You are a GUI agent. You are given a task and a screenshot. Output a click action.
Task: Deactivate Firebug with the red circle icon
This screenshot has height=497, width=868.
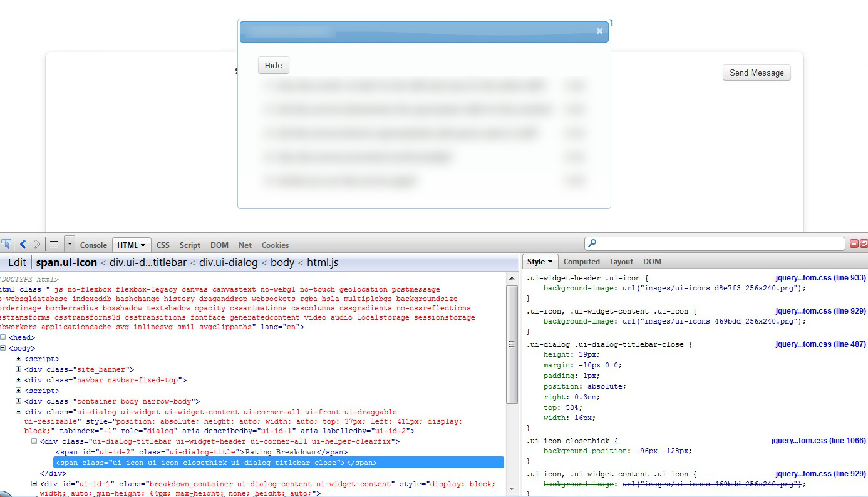click(854, 244)
